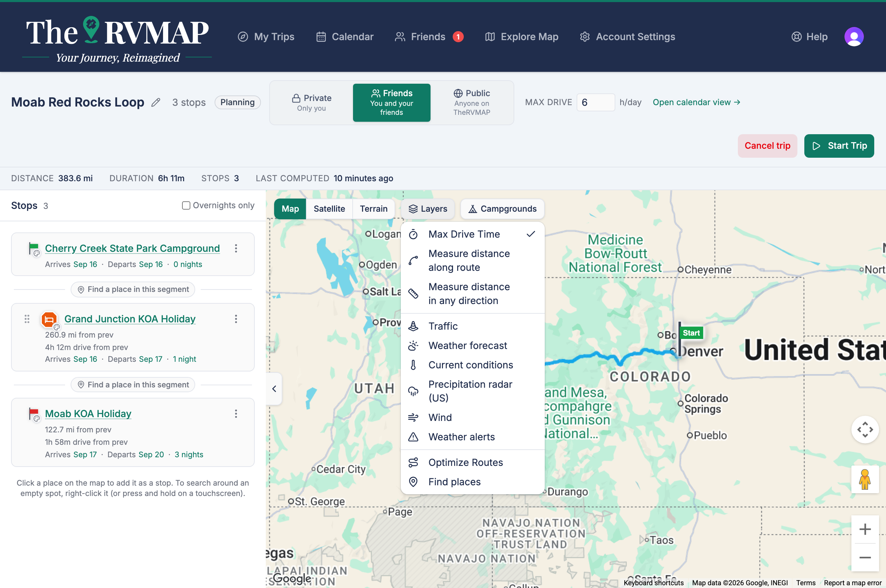This screenshot has height=588, width=886.
Task: Switch to Satellite map view
Action: 329,209
